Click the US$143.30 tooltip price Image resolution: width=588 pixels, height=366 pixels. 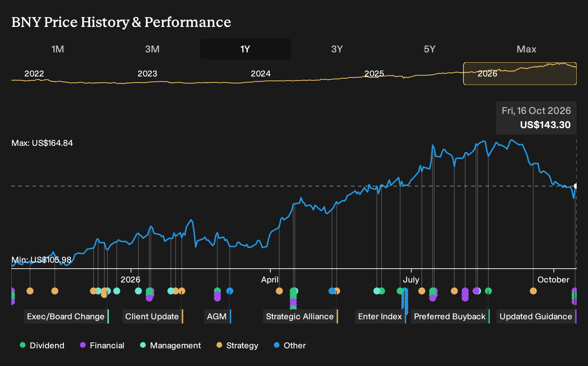pyautogui.click(x=545, y=125)
